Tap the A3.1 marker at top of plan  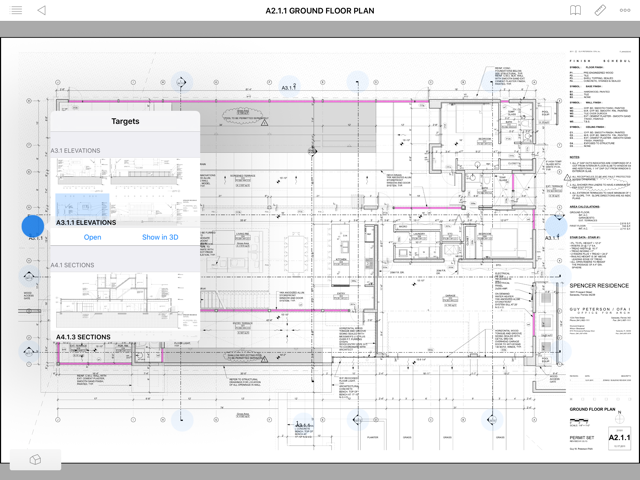point(289,87)
